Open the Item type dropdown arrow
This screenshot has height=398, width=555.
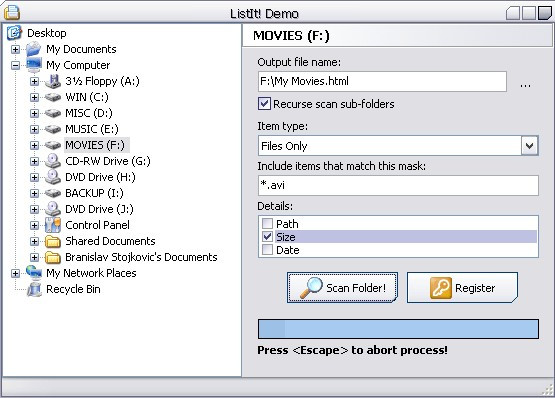point(529,146)
